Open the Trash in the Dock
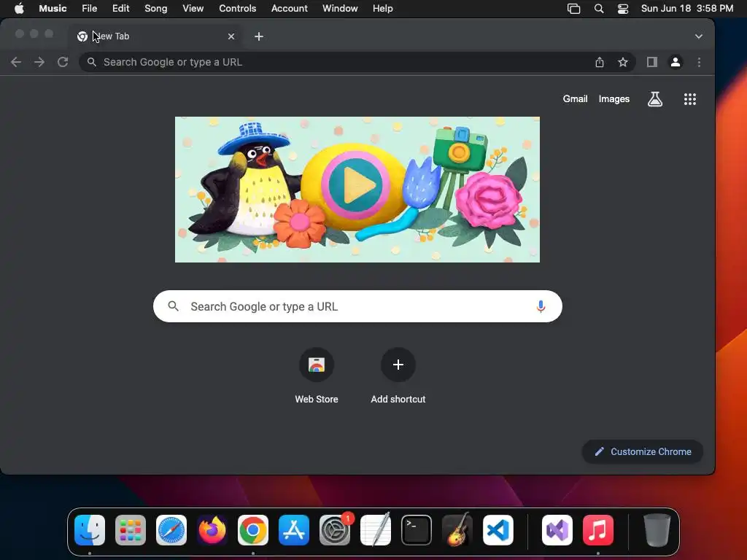The height and width of the screenshot is (560, 747). click(x=657, y=530)
